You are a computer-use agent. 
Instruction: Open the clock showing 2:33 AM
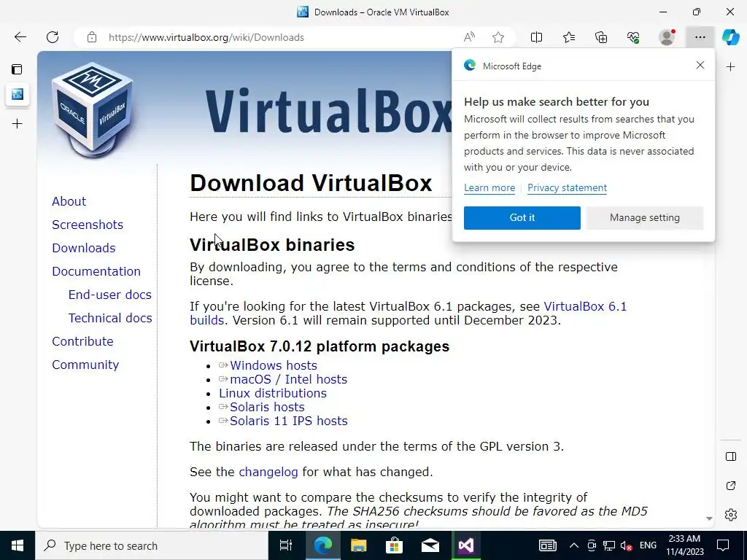point(684,545)
